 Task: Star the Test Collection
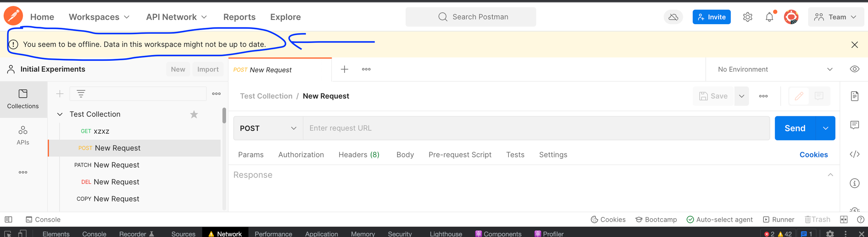(x=194, y=114)
